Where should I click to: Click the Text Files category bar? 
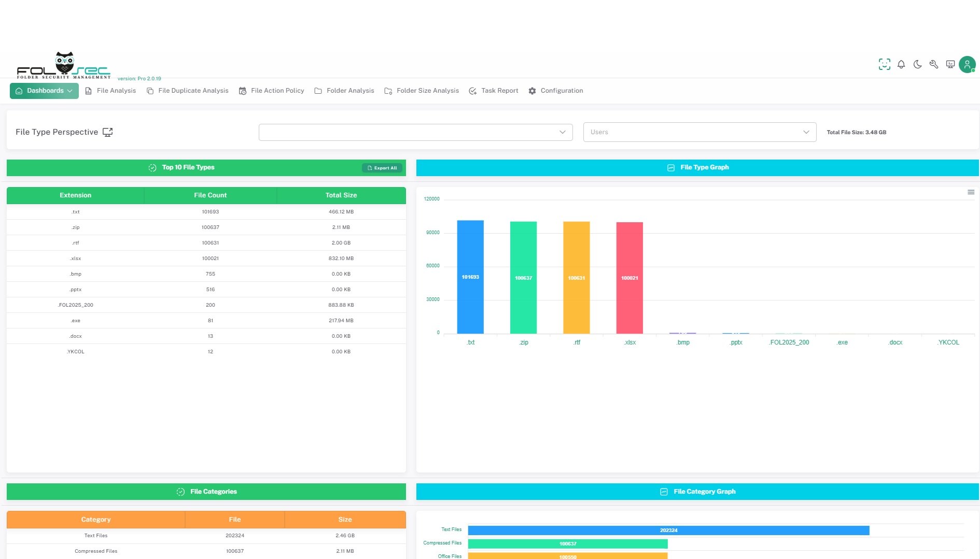[x=668, y=530]
